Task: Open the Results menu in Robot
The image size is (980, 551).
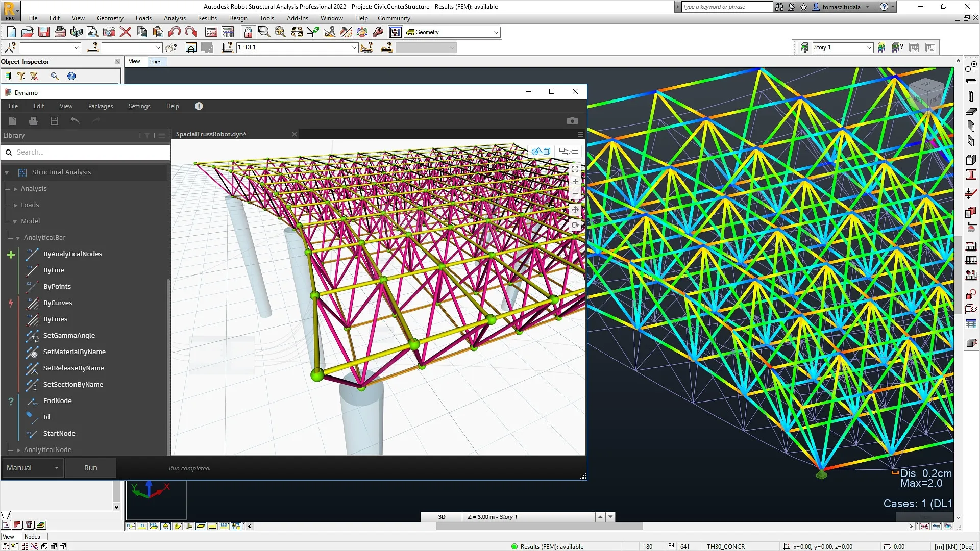Action: (207, 18)
